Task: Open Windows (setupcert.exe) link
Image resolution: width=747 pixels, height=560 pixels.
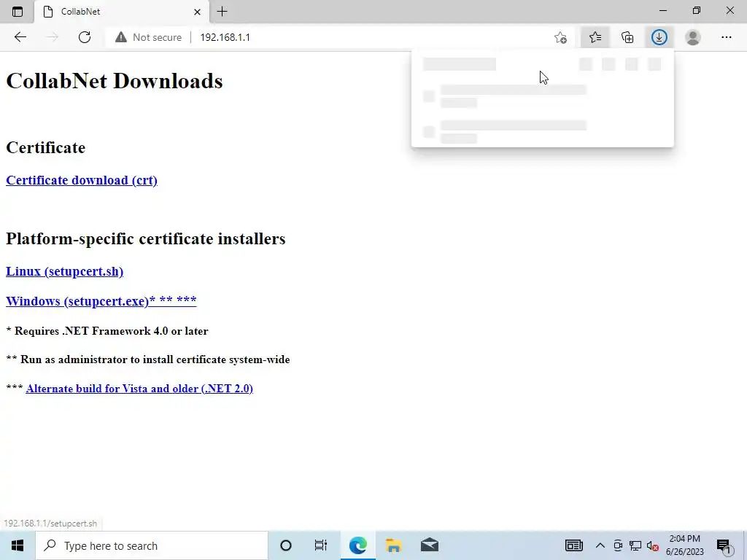Action: [101, 300]
